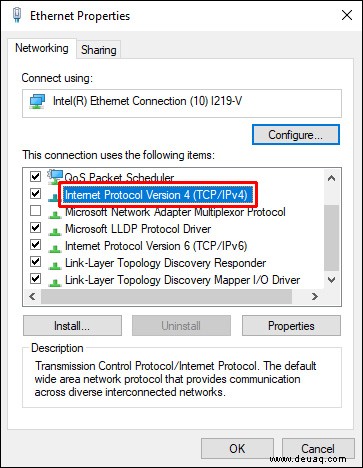Viewport: 363px width, 468px height.
Task: Click the QoS Packet Scheduler icon
Action: tap(55, 177)
